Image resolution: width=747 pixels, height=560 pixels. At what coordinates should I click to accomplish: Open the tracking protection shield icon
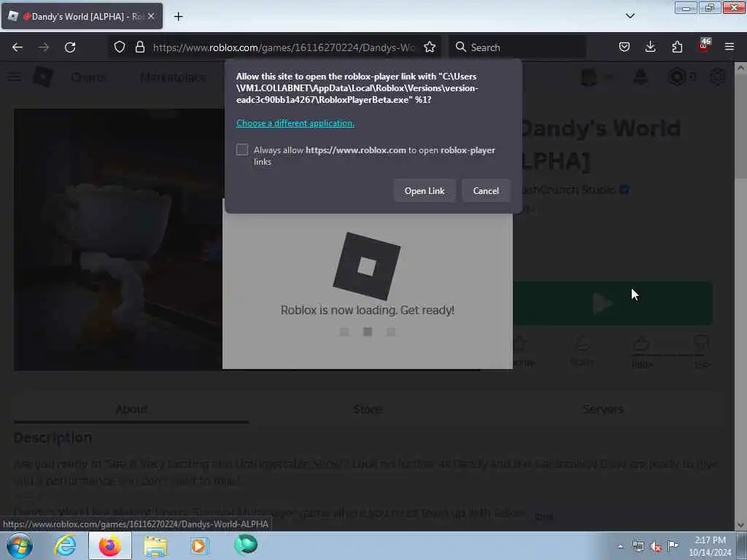(x=120, y=47)
